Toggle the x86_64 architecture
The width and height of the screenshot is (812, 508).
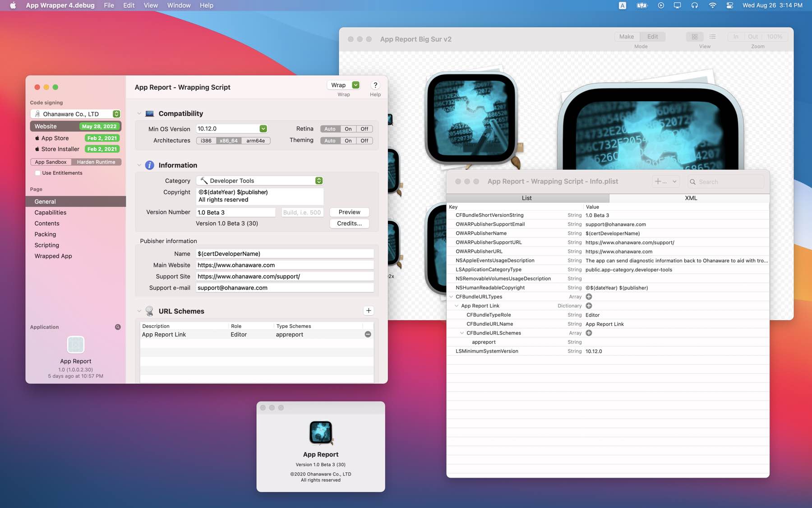click(x=228, y=140)
